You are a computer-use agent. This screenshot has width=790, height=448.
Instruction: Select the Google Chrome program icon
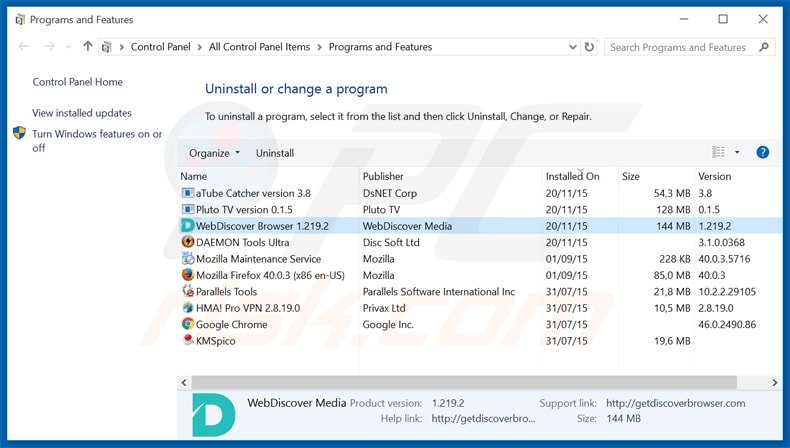pyautogui.click(x=187, y=324)
